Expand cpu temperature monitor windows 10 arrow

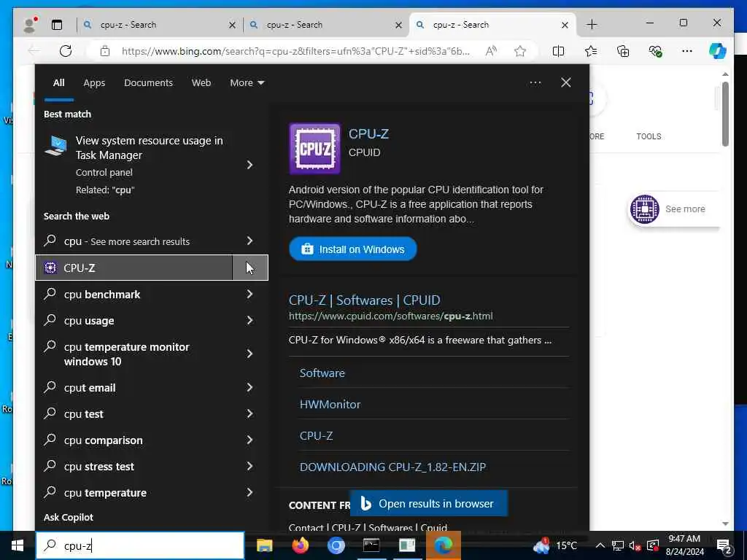click(x=249, y=354)
